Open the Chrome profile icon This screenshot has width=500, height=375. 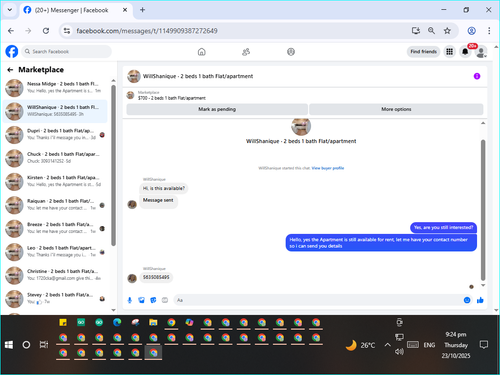[x=471, y=31]
